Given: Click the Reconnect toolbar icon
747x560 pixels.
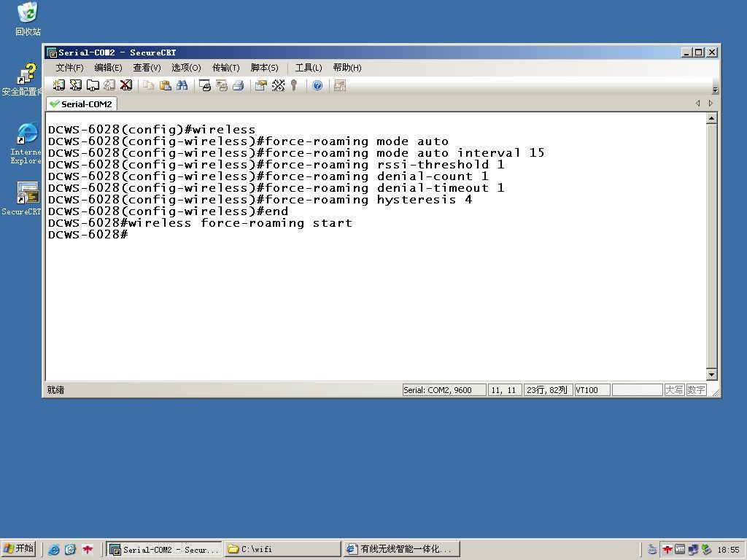Looking at the screenshot, I should tap(109, 85).
